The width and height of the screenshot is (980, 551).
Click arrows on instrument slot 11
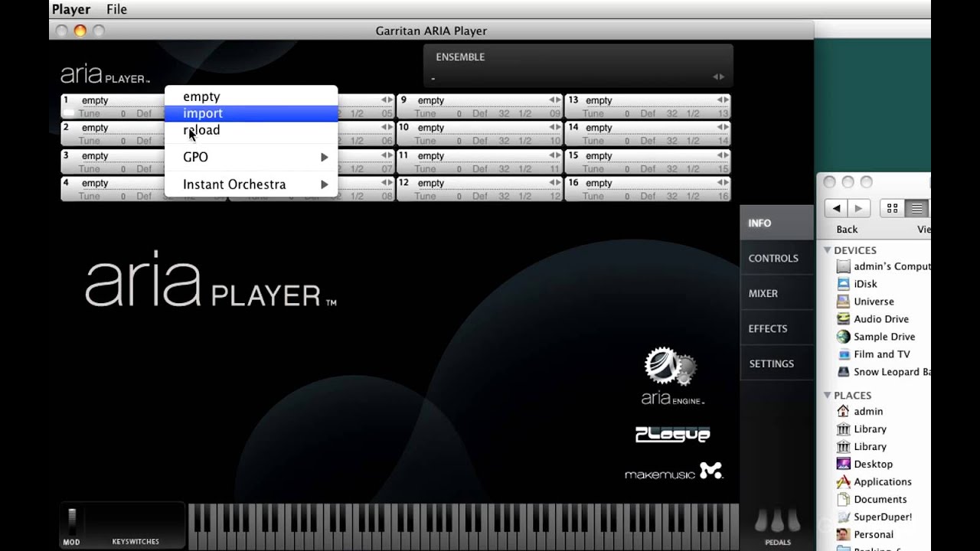click(x=554, y=155)
